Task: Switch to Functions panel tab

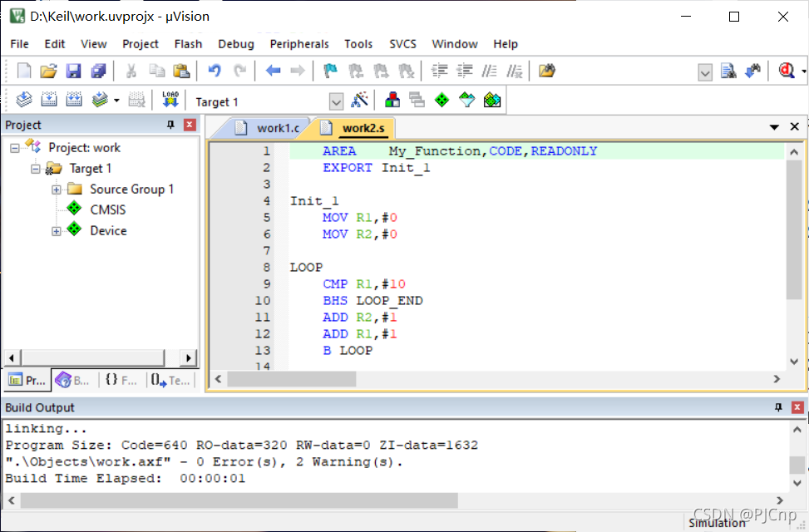Action: pyautogui.click(x=121, y=380)
